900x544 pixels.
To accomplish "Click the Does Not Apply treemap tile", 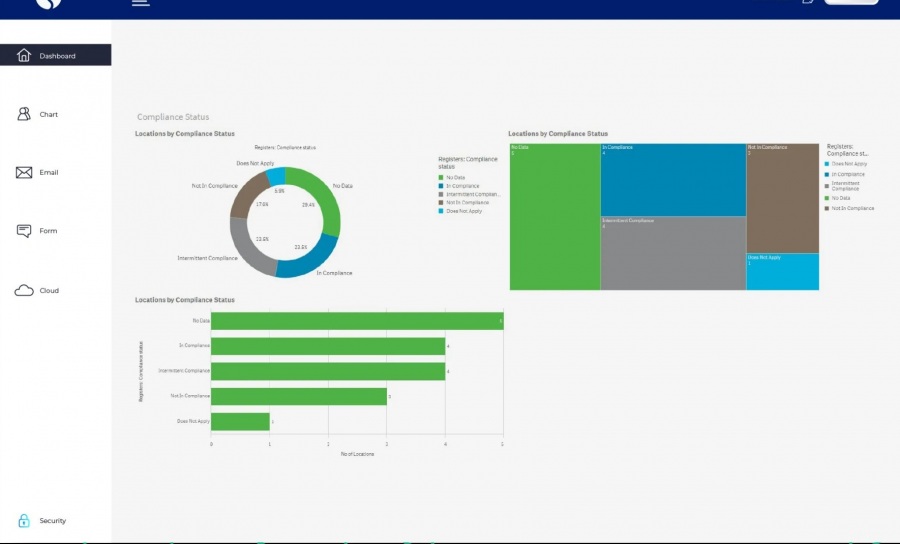I will 782,272.
